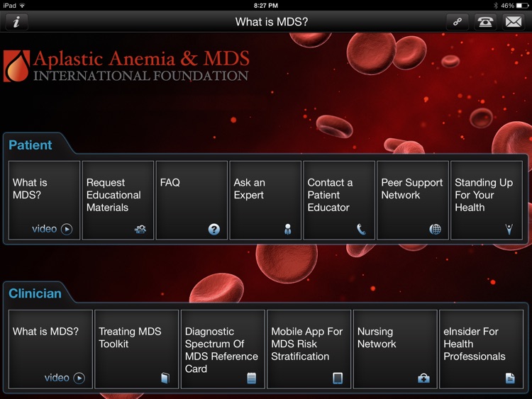Tap the Bluetooth status icon
This screenshot has height=399, width=532.
(x=496, y=6)
